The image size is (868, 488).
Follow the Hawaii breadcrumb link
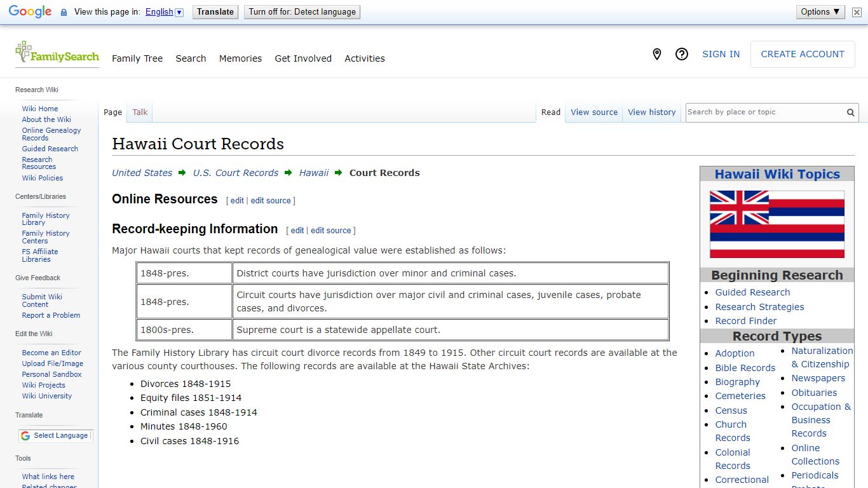314,173
